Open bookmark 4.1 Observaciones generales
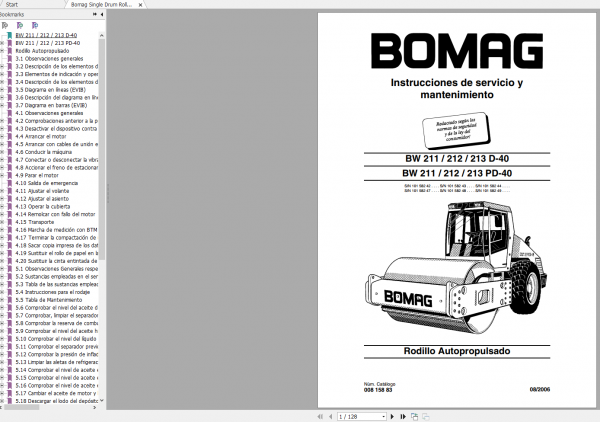The image size is (600, 422). click(x=49, y=113)
